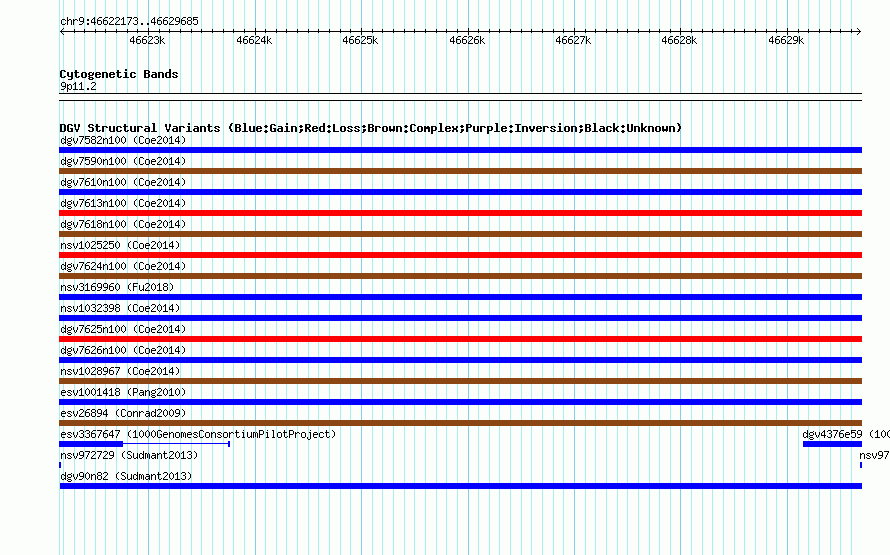Open the dgv90n82 (Sudmant2013) label
The image size is (890, 555).
point(126,476)
